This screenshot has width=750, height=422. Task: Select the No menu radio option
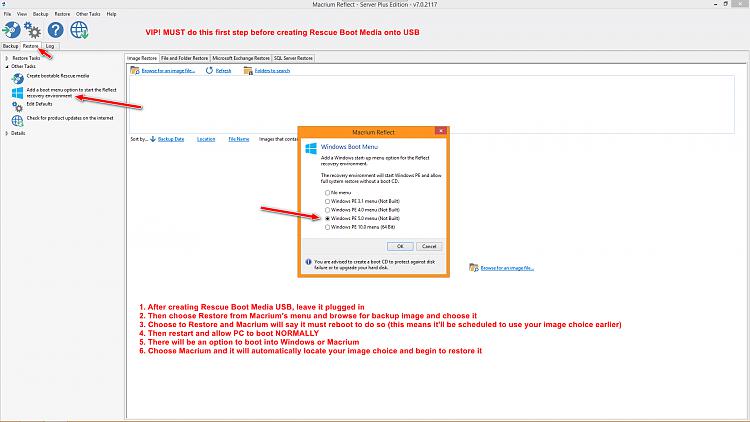coord(328,193)
